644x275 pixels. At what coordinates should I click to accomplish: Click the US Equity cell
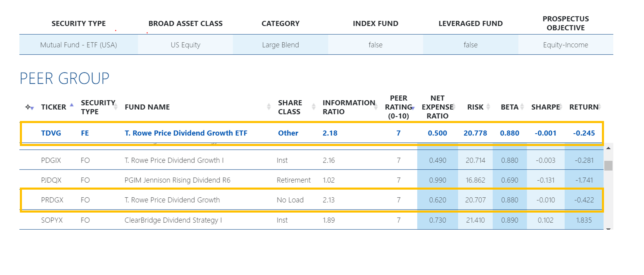click(185, 45)
